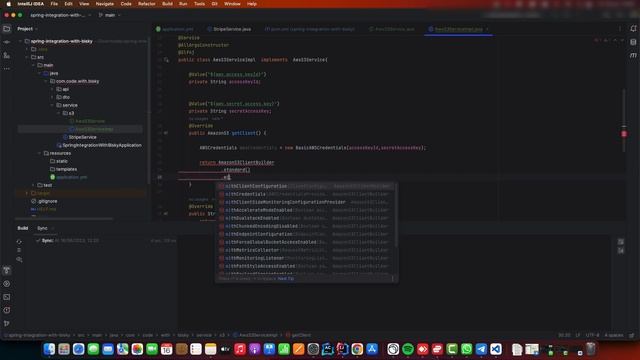Open the Build tool window icon

tap(7, 271)
